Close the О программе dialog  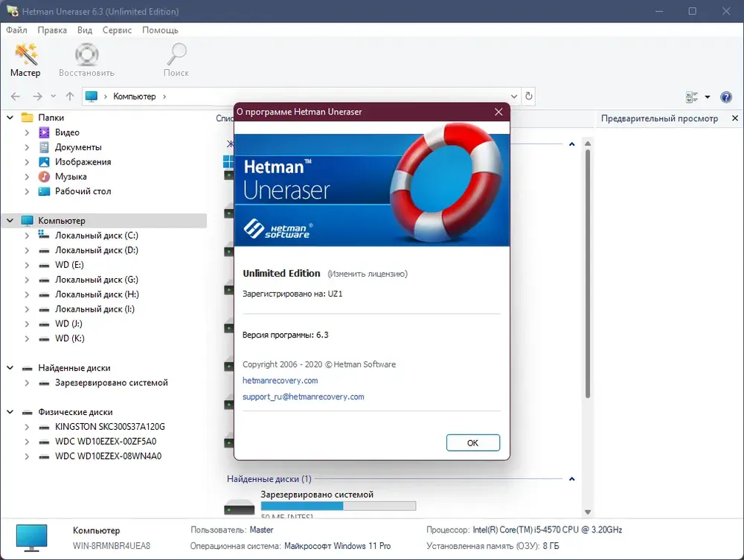click(x=498, y=112)
